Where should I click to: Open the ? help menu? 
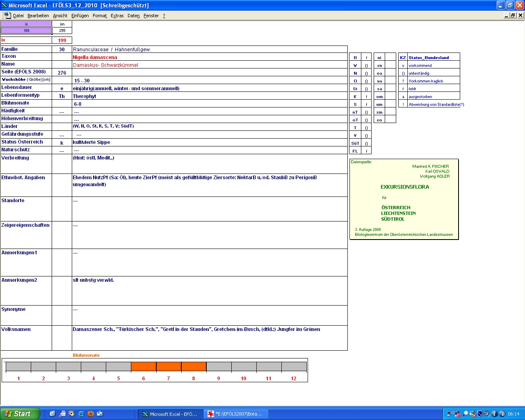click(x=164, y=16)
